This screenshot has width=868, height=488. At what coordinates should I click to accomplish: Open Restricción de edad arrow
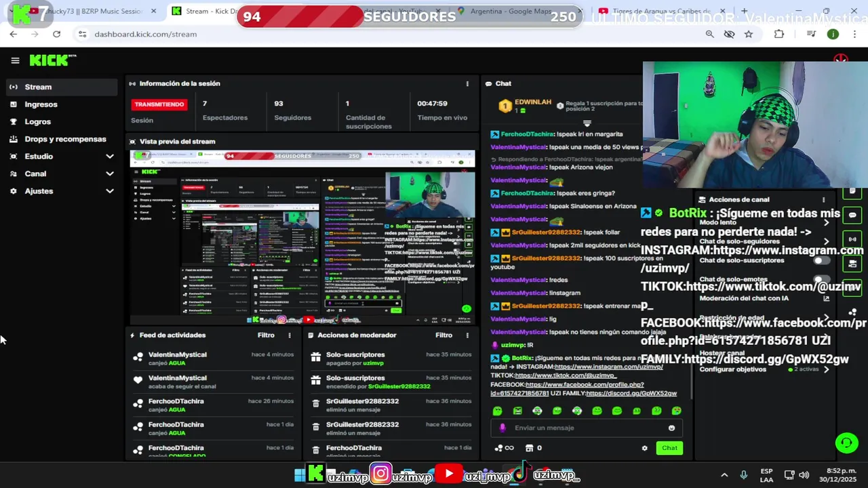826,318
